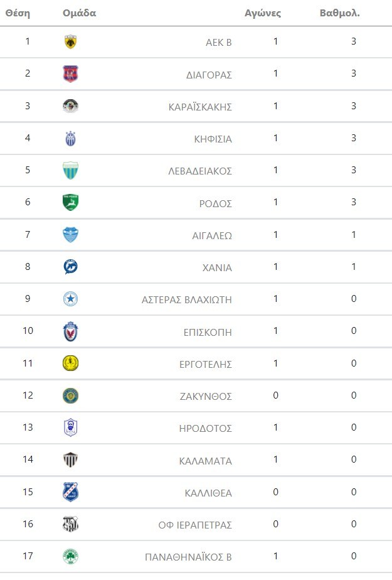Click the ΧΑΝΙΑ blue round logo
Image resolution: width=392 pixels, height=580 pixels.
pos(71,267)
